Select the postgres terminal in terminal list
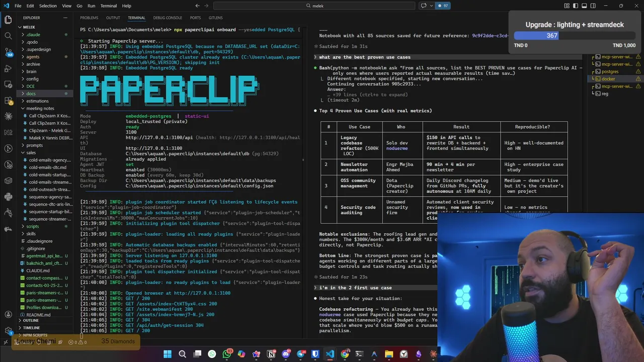 [x=615, y=71]
